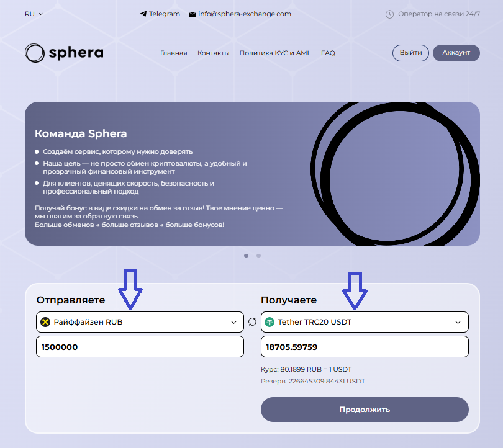
Task: Click the clock icon near operator status
Action: click(x=390, y=14)
